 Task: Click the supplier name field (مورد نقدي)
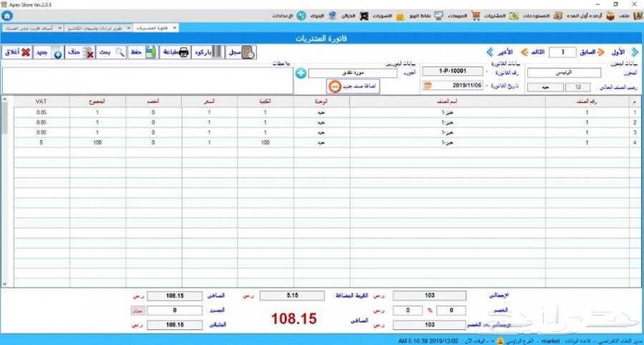tap(352, 73)
